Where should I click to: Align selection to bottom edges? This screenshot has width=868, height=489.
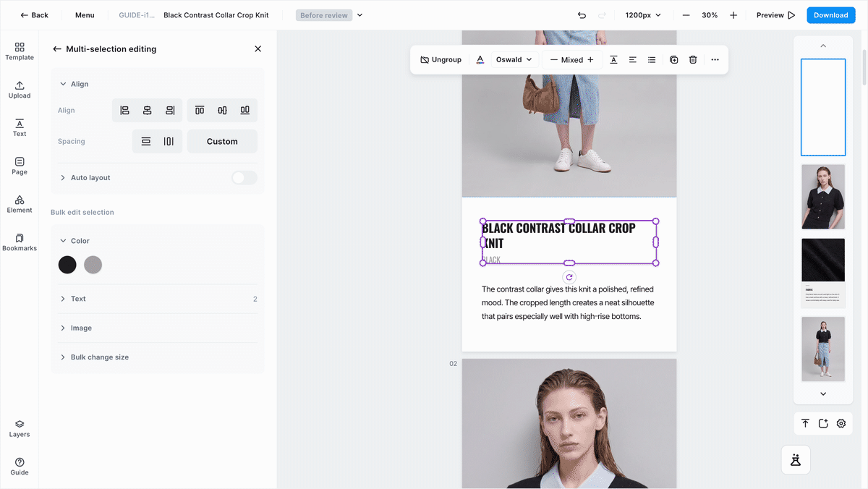(245, 110)
